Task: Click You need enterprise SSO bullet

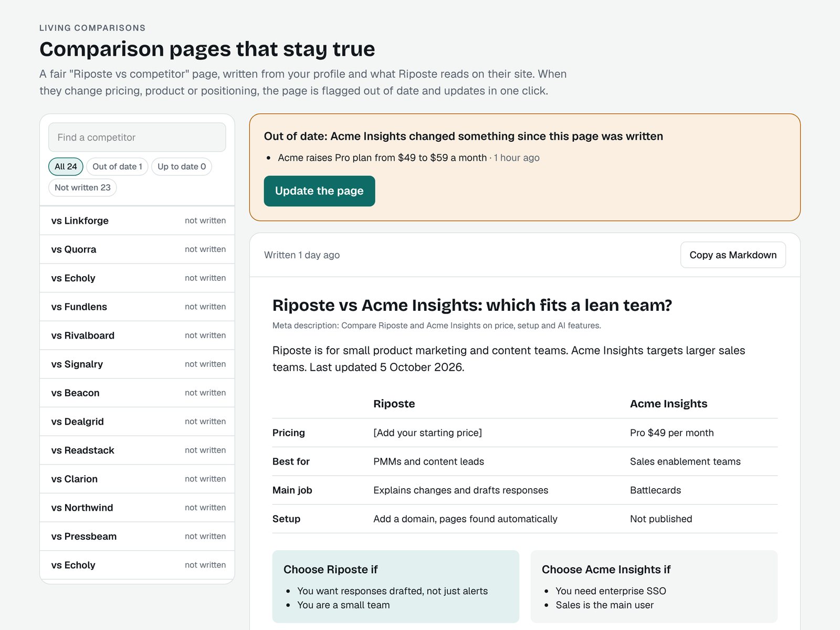Action: (x=611, y=591)
